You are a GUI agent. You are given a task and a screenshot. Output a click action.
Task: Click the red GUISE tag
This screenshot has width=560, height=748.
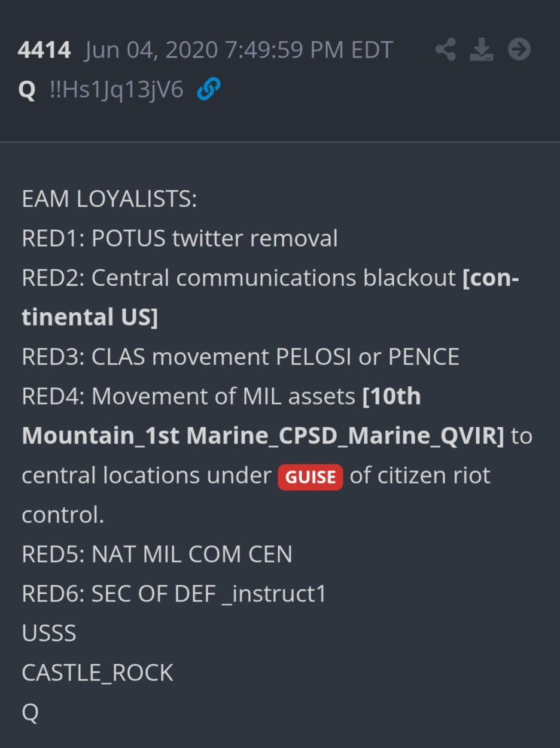click(310, 477)
